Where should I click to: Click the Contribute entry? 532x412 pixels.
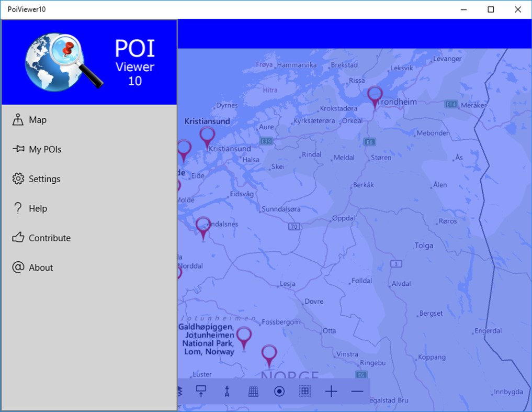pyautogui.click(x=49, y=238)
